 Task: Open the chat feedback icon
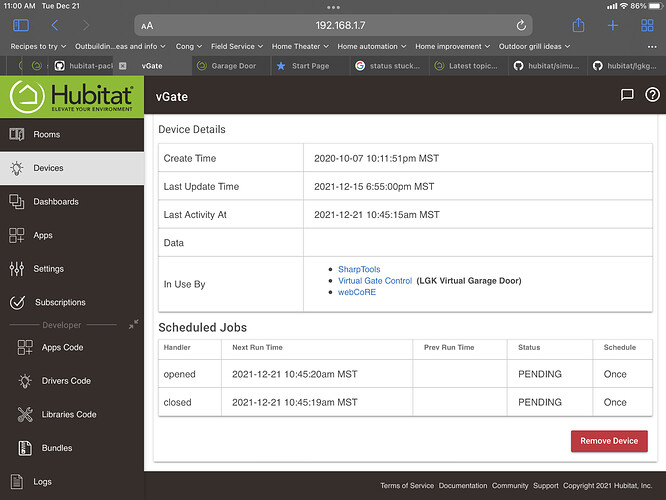tap(627, 95)
